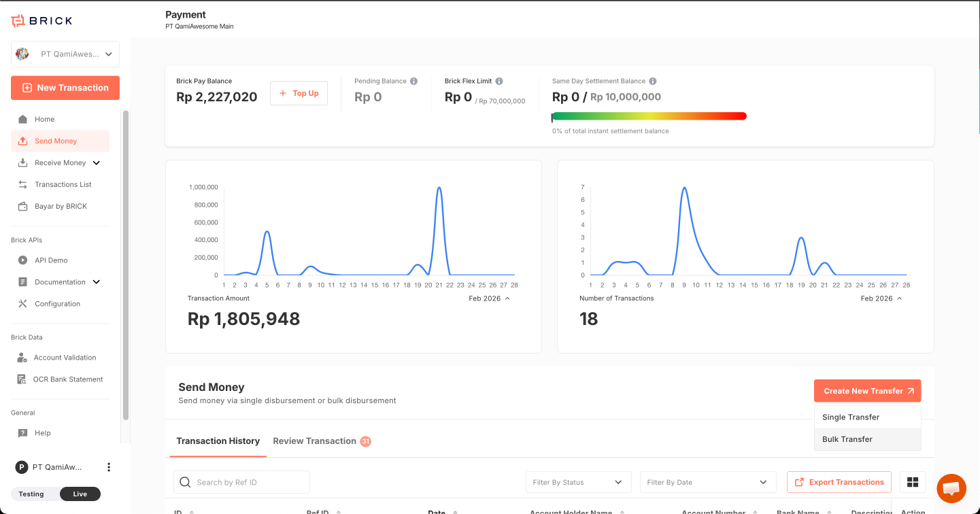This screenshot has height=514, width=980.
Task: Open Transaction Amount Feb 2026 month selector
Action: tap(490, 298)
